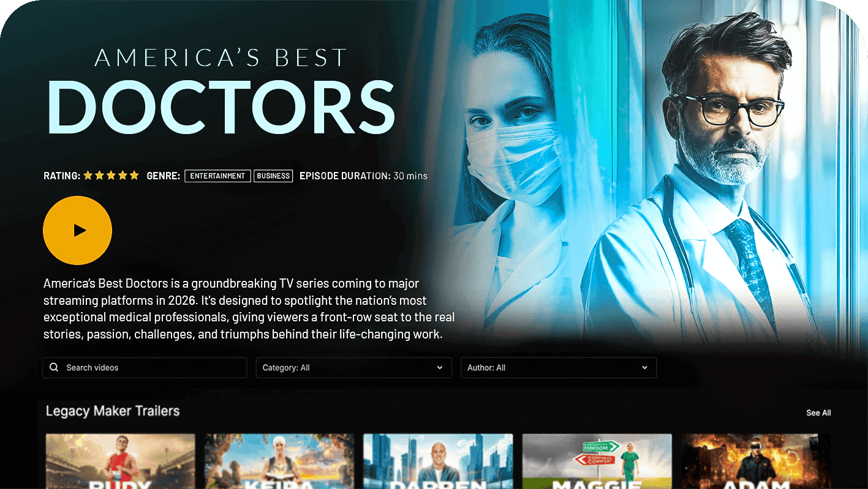Select the ENTERTAINMENT genre tag
The height and width of the screenshot is (489, 868).
217,176
